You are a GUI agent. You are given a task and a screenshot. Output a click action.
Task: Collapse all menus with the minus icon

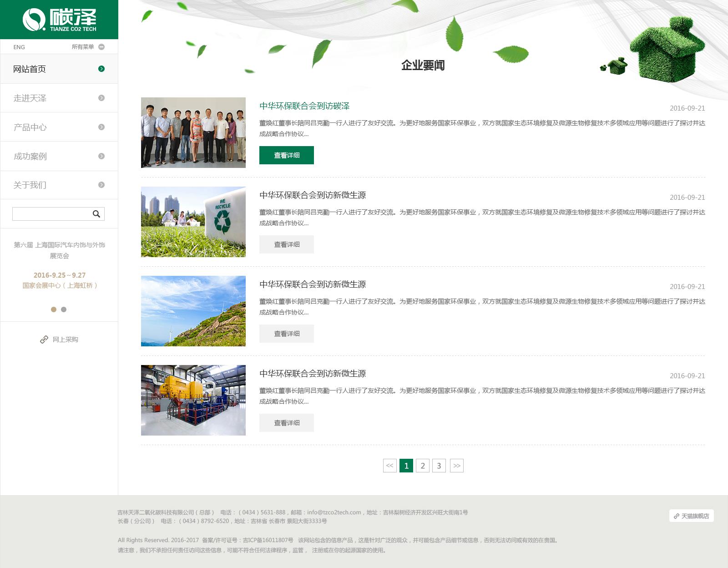[x=101, y=47]
